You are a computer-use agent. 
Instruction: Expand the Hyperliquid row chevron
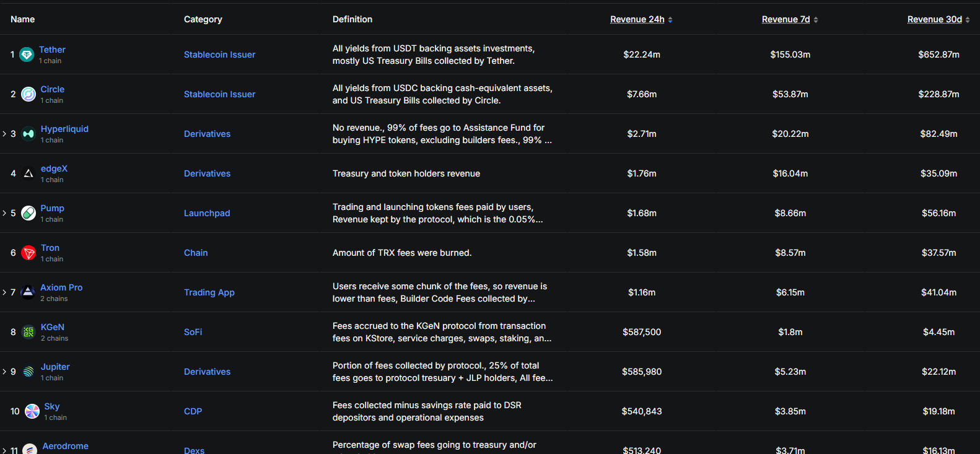[x=4, y=134]
